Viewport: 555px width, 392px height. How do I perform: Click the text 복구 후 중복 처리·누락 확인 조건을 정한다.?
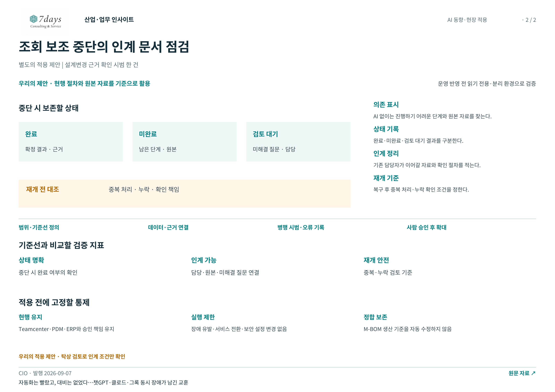[421, 190]
